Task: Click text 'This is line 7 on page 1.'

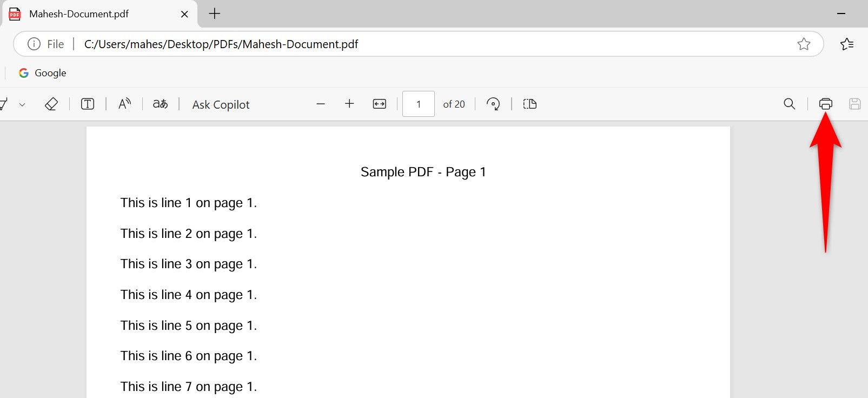Action: pyautogui.click(x=188, y=387)
